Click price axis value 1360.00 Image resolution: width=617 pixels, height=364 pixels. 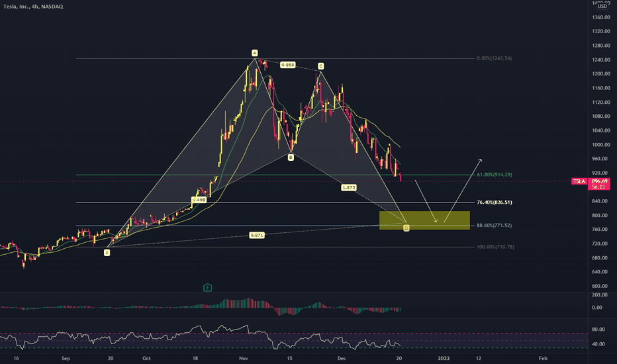601,17
